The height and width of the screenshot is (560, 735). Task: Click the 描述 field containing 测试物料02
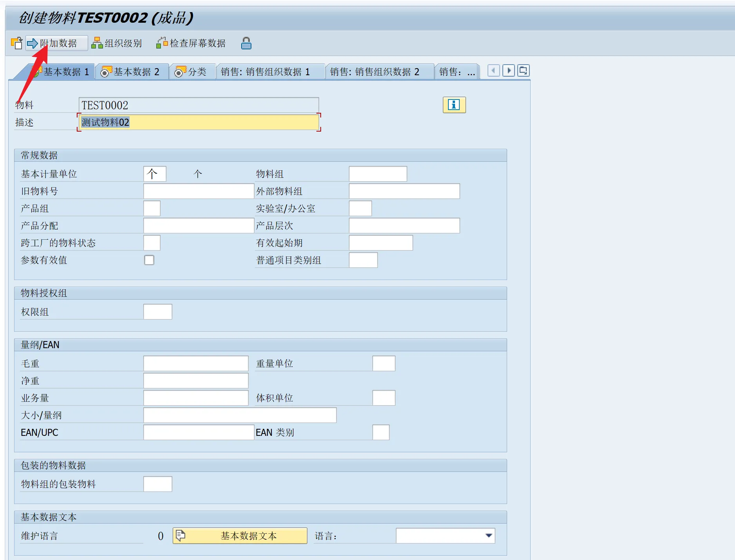click(x=199, y=122)
